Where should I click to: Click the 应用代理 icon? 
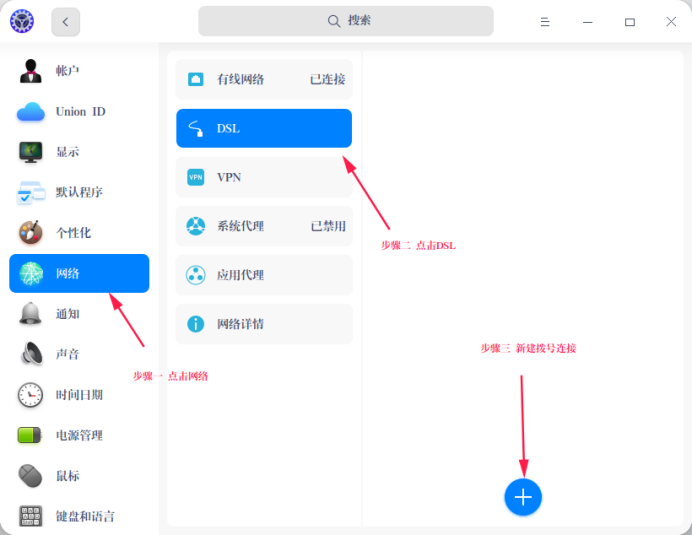[x=196, y=275]
